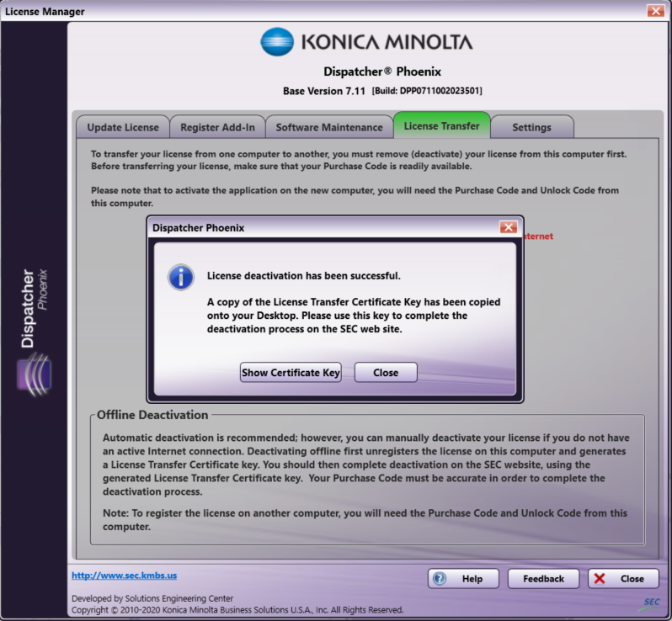Click the Help button's question mark icon
Image resolution: width=672 pixels, height=621 pixels.
tap(440, 579)
